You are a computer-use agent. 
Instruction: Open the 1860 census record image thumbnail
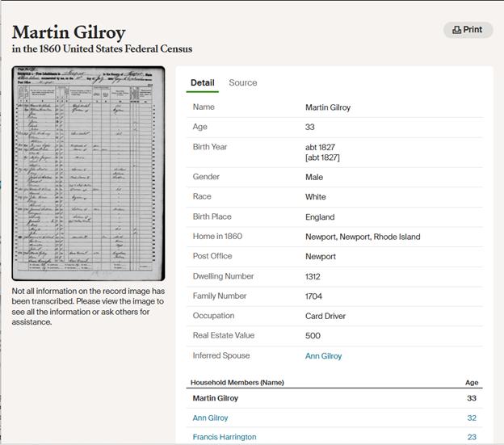click(x=88, y=174)
